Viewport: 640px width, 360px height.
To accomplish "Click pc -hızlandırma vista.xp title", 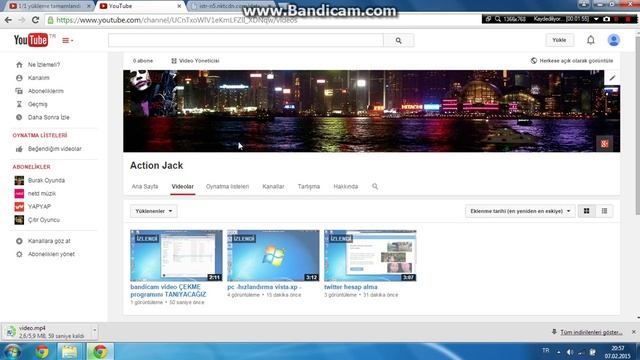I will click(264, 287).
